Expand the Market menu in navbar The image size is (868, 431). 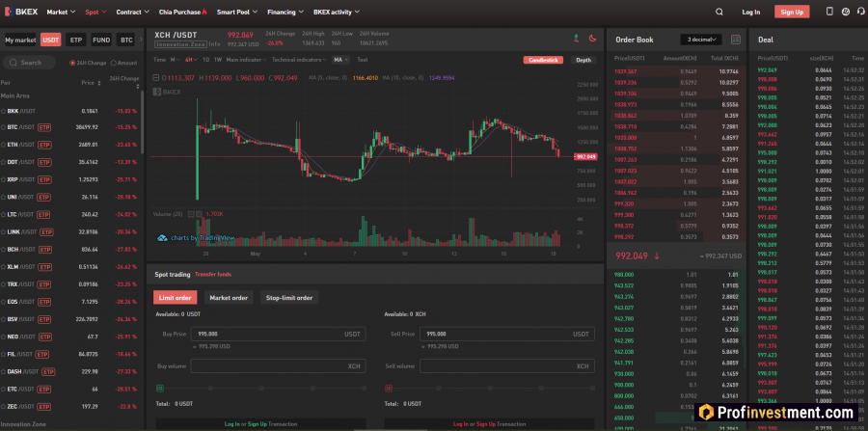click(x=61, y=12)
